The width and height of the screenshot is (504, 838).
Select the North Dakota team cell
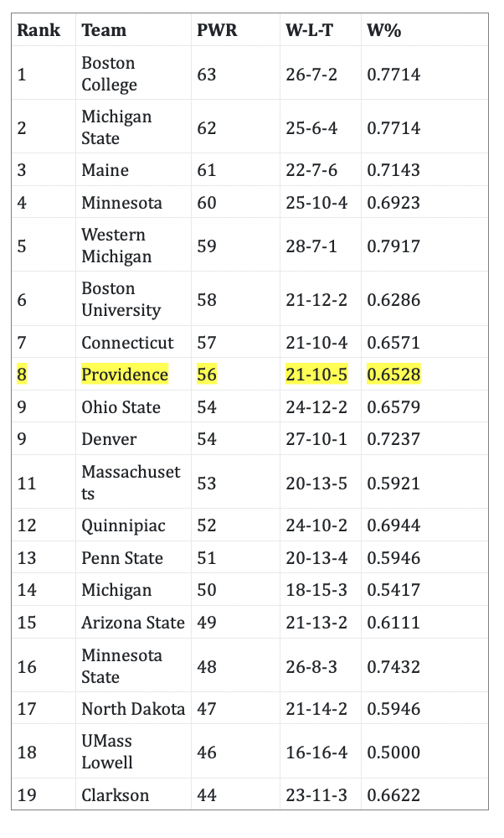[133, 709]
